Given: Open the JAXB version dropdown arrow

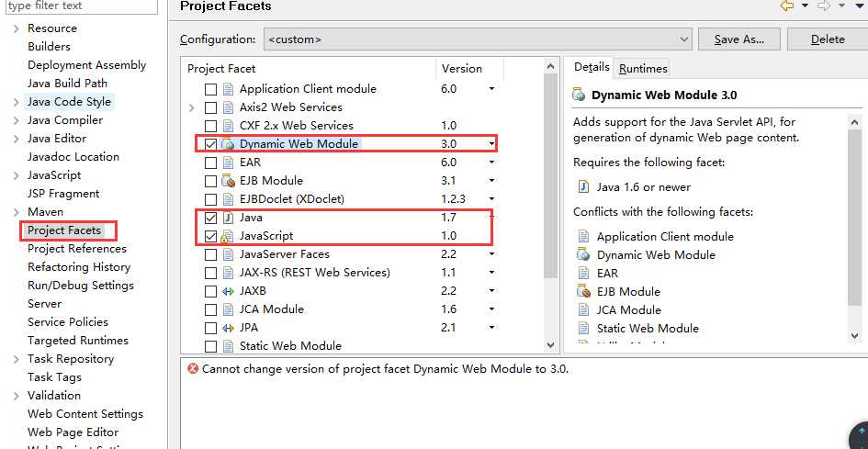Looking at the screenshot, I should [491, 291].
